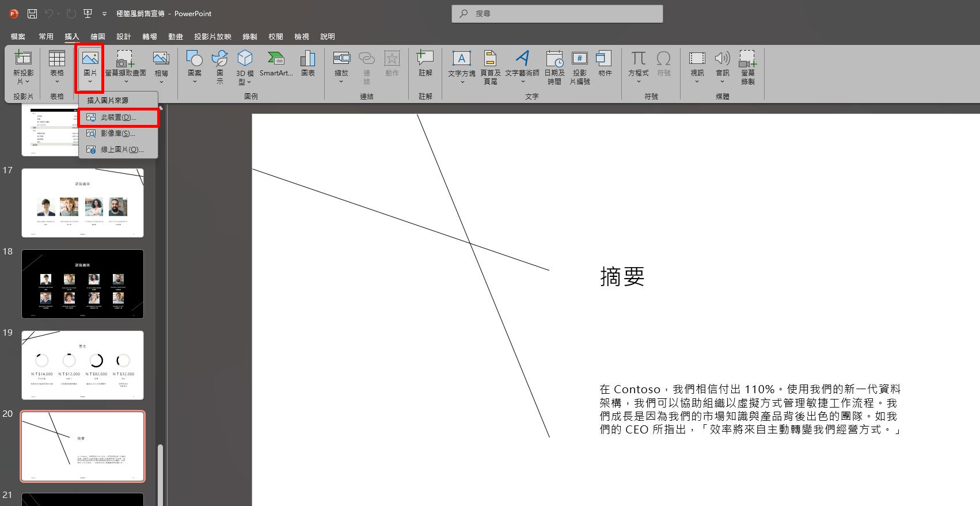
Task: Choose 此裝置(D)... from picture menu
Action: [118, 117]
